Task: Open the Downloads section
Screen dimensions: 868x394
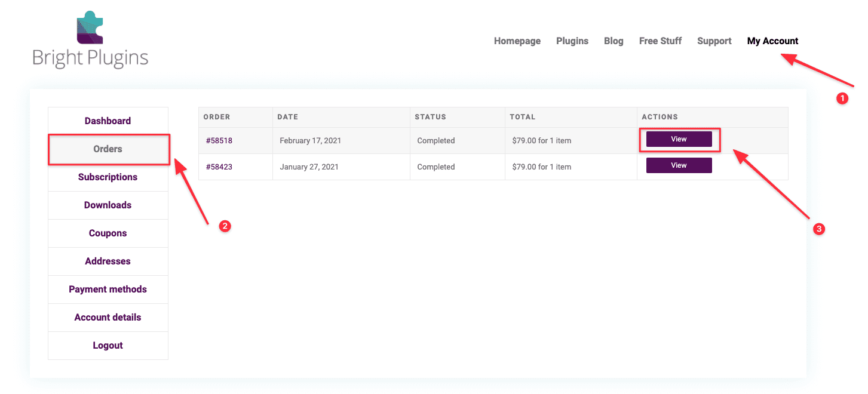Action: click(x=108, y=205)
